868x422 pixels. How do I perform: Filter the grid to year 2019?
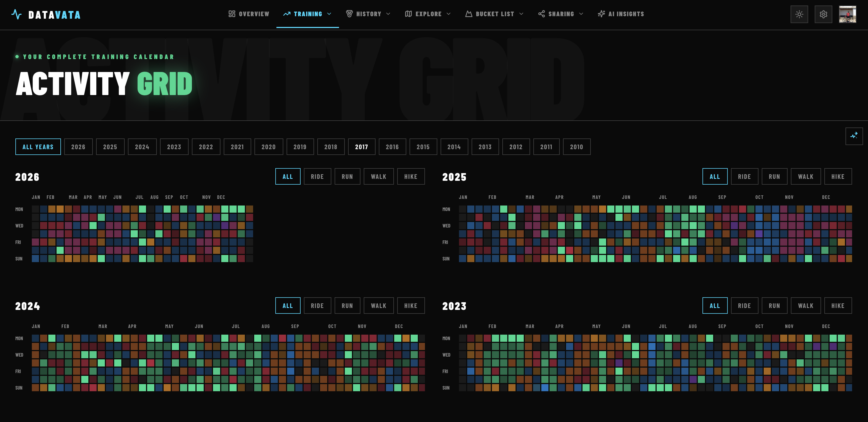pos(300,147)
